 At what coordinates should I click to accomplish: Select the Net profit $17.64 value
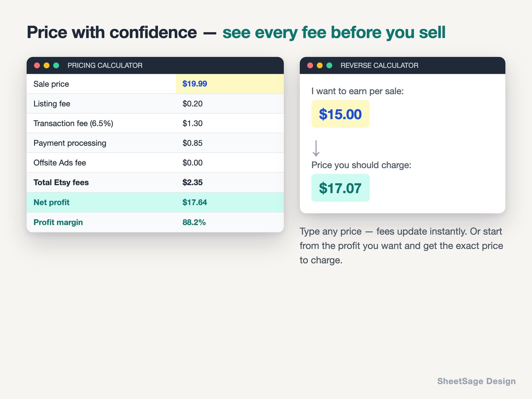pyautogui.click(x=195, y=202)
